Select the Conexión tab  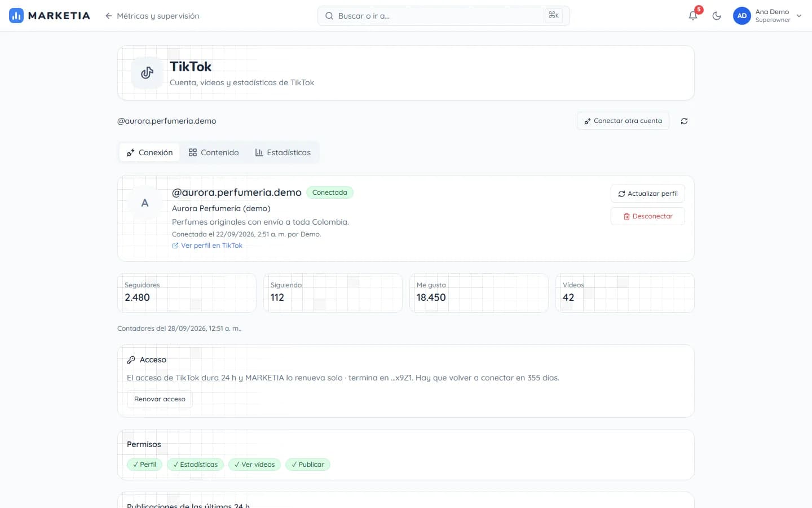pyautogui.click(x=149, y=152)
